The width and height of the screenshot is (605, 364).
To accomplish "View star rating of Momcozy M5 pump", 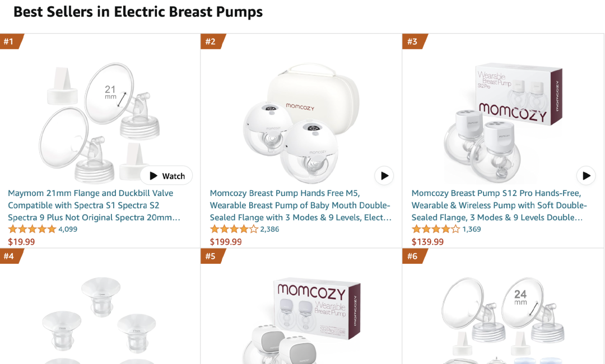I will (x=234, y=229).
